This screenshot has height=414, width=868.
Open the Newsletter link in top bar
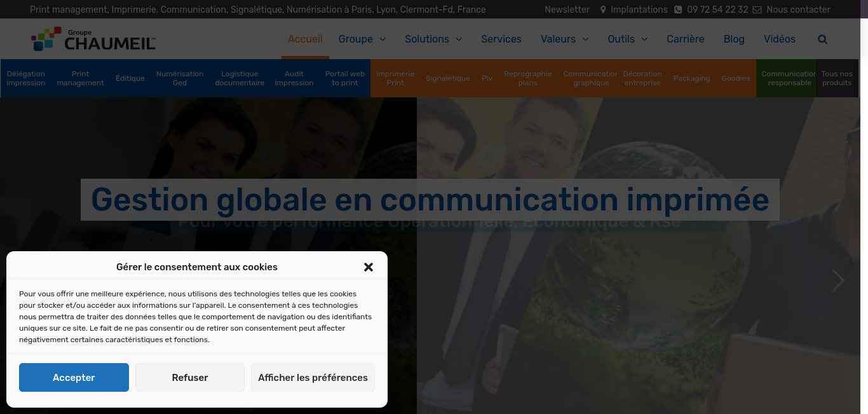click(567, 10)
